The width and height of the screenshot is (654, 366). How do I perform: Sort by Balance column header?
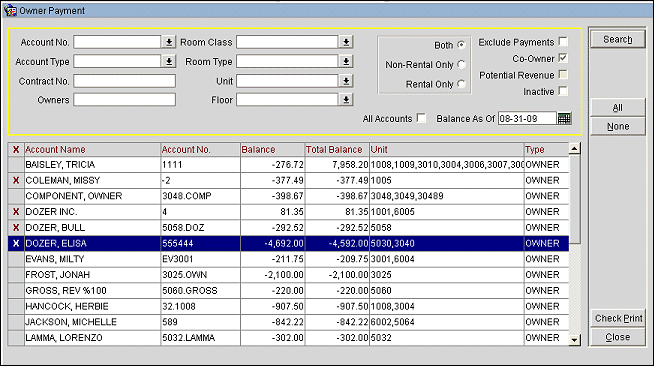point(272,150)
